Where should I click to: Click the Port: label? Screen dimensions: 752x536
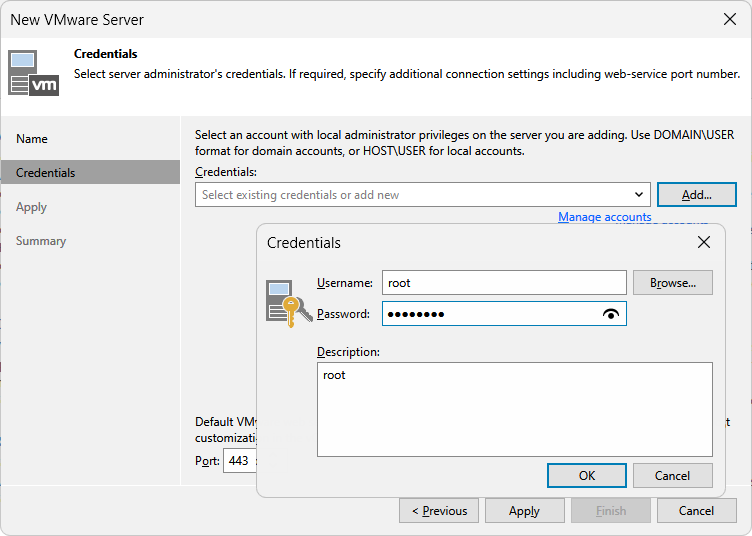coord(207,461)
